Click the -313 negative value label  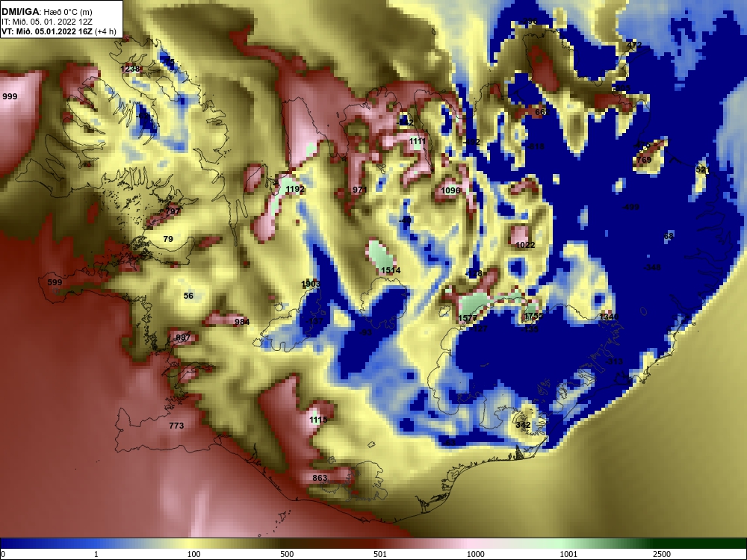(614, 362)
